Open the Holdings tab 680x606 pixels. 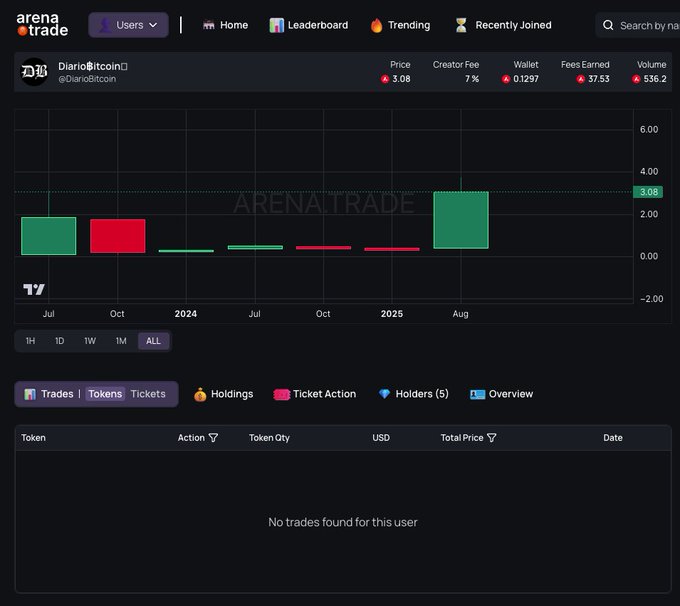point(223,394)
